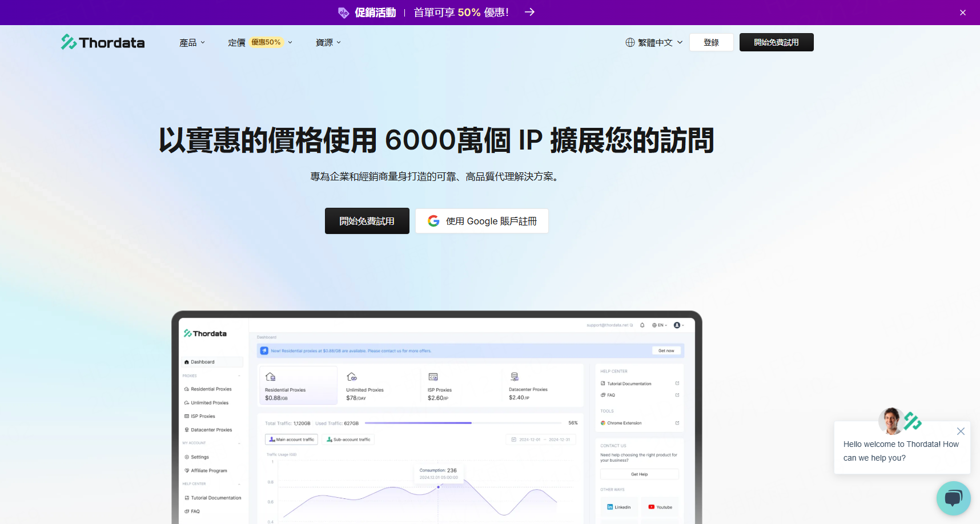Screen dimensions: 980x524
Task: Click the Thordata logo in header
Action: (103, 42)
